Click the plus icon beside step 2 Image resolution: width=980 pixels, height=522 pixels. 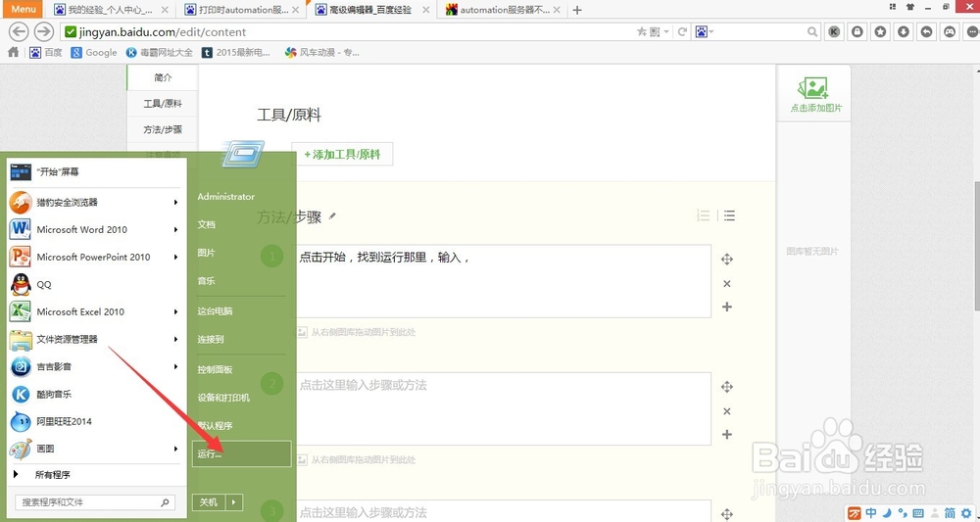727,435
